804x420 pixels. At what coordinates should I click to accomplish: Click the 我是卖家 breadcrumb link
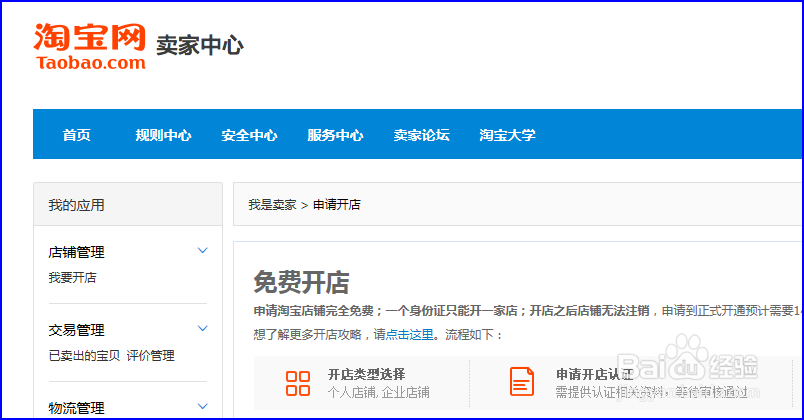(x=272, y=205)
